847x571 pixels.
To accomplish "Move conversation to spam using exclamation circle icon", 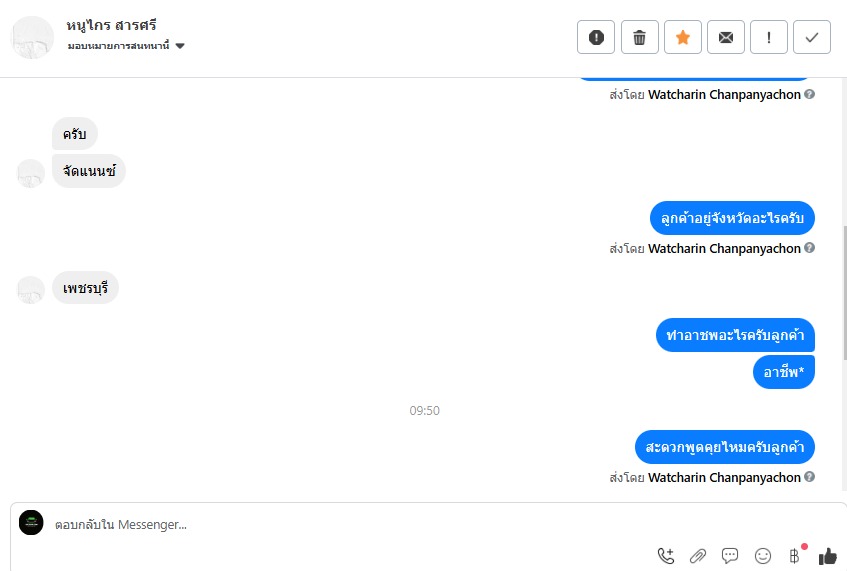I will pyautogui.click(x=596, y=37).
